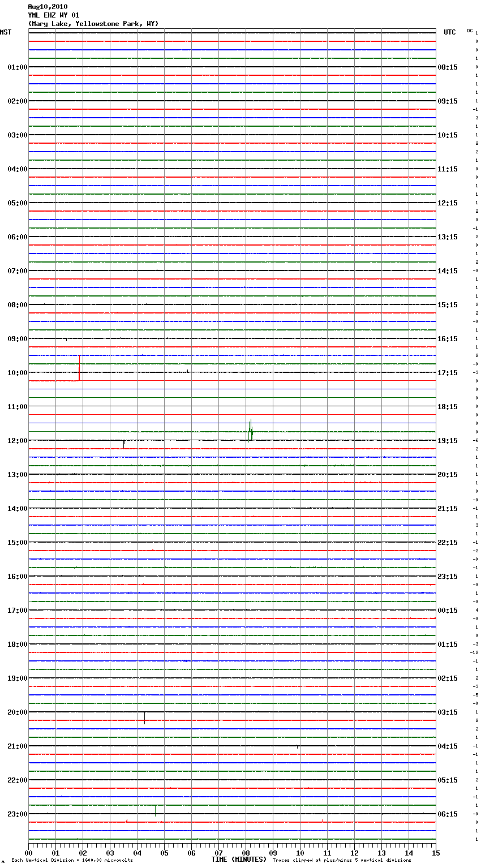Click the 19:15 UTC time label
Image resolution: width=481 pixels, height=868 pixels.
point(448,441)
